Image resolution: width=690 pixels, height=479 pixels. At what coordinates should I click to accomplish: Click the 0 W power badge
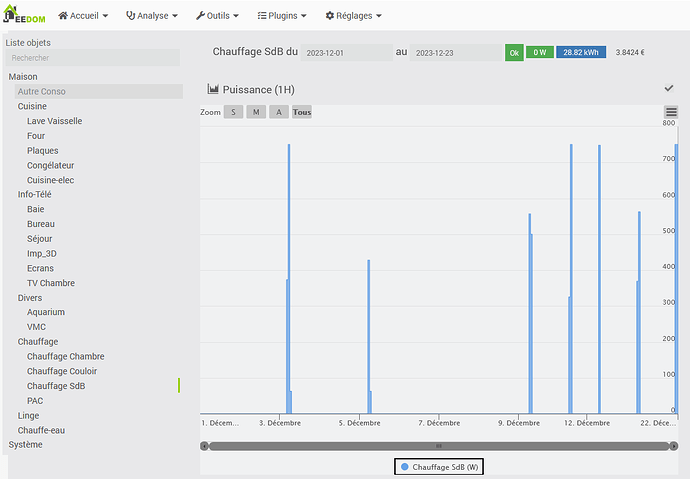click(540, 52)
